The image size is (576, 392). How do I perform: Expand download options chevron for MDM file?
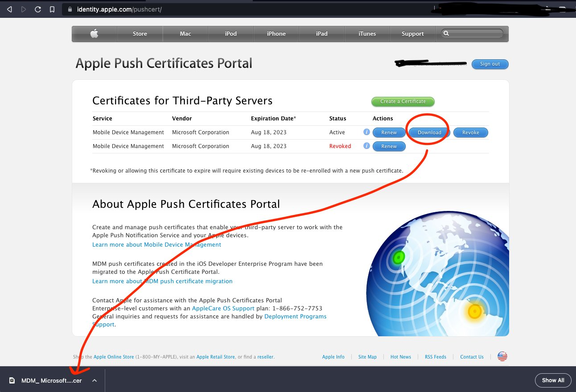tap(94, 380)
